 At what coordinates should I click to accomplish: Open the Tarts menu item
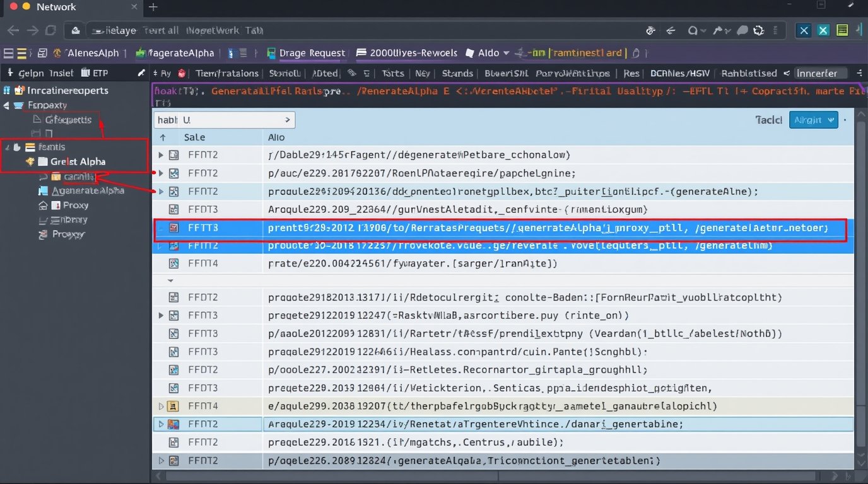[392, 73]
